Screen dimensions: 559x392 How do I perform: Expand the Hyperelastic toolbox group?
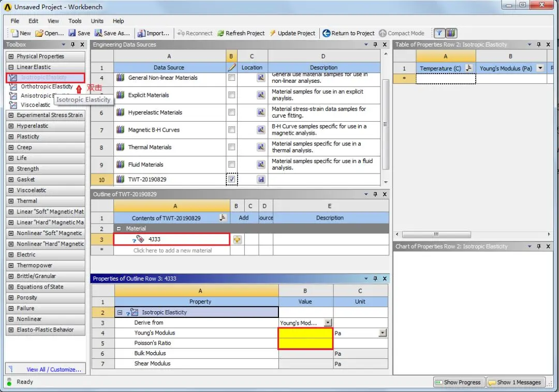point(11,126)
